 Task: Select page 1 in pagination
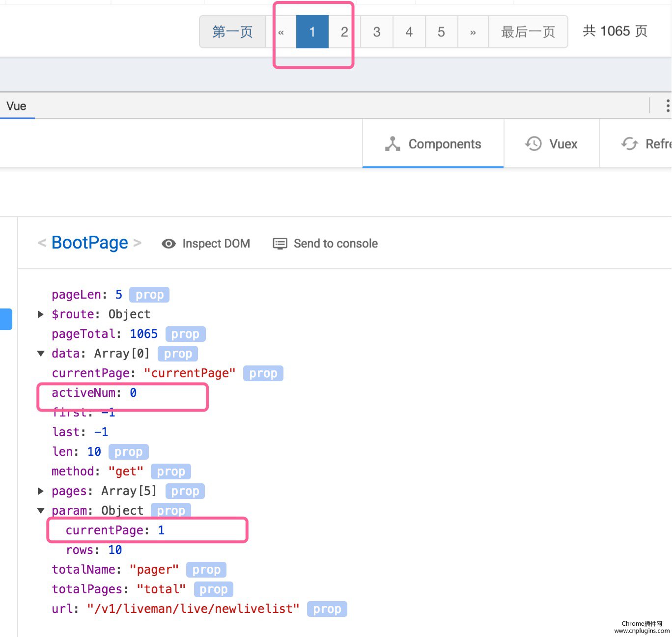click(x=312, y=32)
